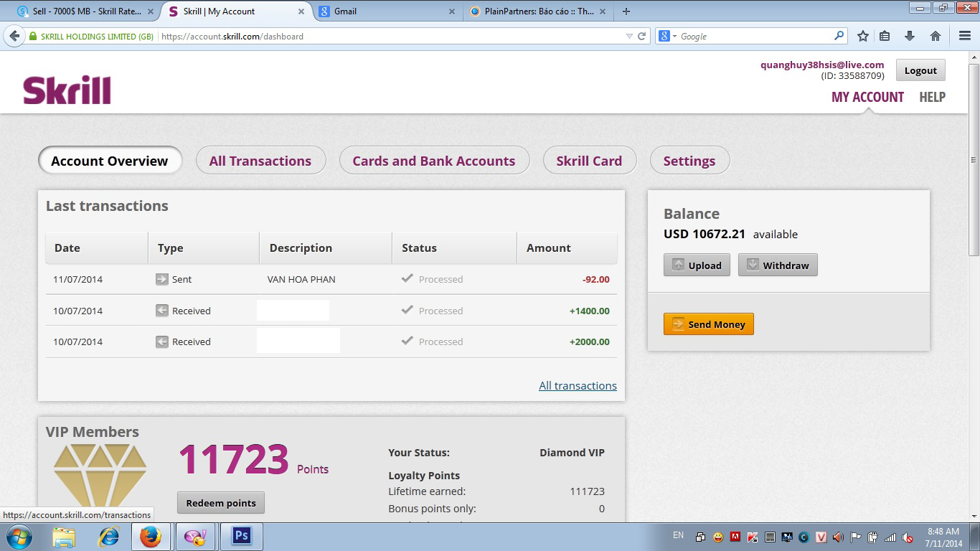The width and height of the screenshot is (980, 551).
Task: Click the Skrill logo
Action: coord(67,90)
